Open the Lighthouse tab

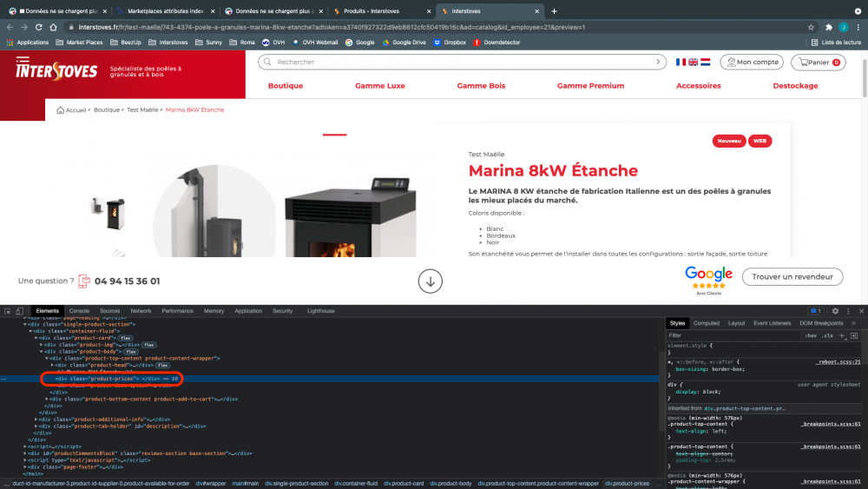[320, 311]
